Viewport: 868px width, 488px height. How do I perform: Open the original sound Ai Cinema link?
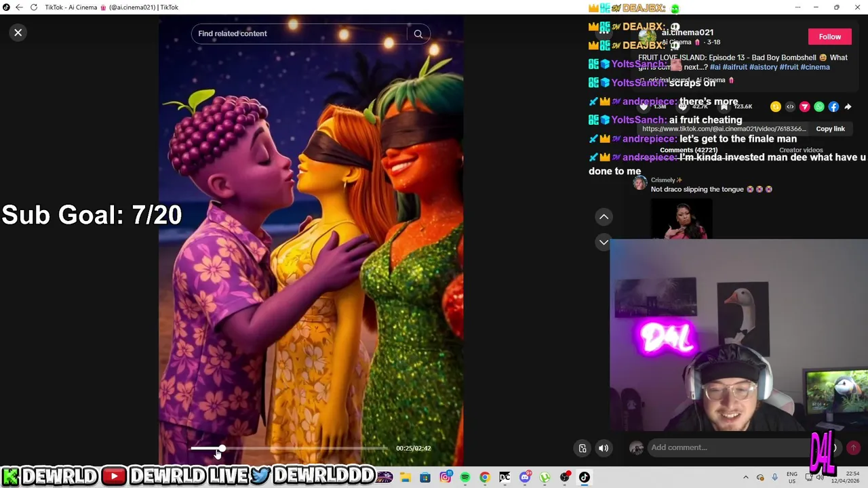point(686,81)
